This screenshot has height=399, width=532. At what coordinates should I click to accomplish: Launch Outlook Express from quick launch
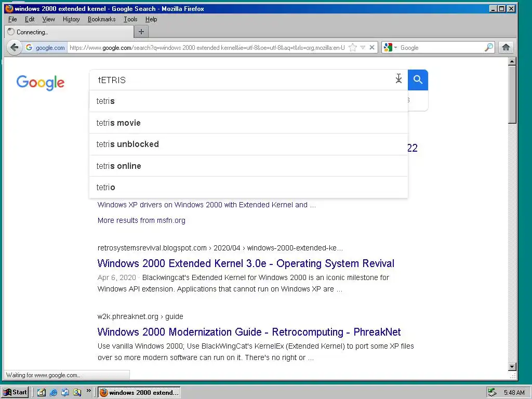click(x=65, y=392)
